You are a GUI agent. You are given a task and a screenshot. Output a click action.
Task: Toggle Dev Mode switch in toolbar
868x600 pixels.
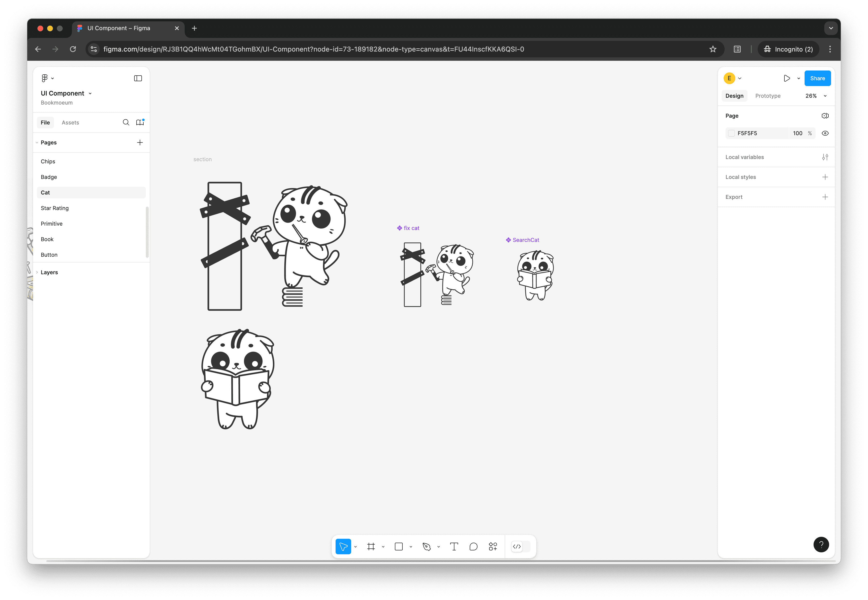521,547
